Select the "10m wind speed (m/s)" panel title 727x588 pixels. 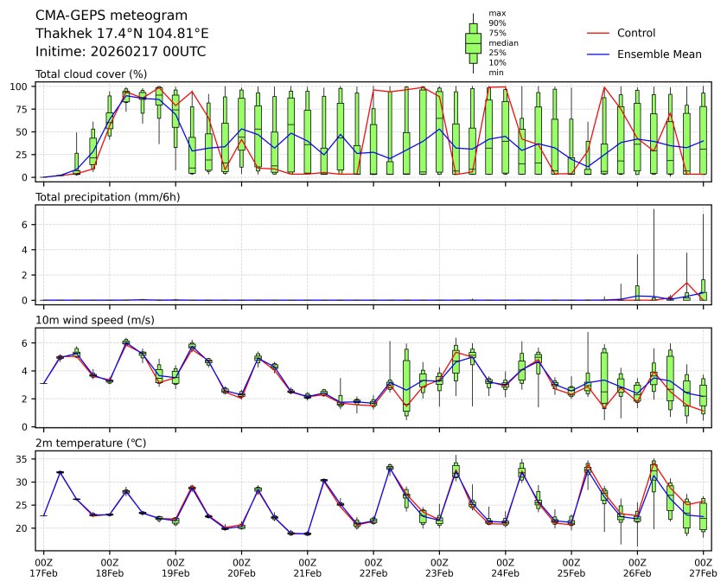point(95,320)
